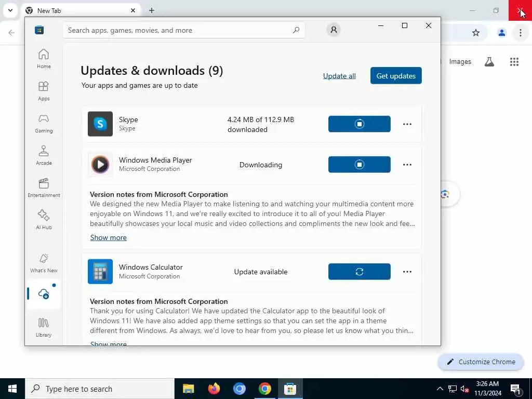Open a new Chrome tab with plus

[152, 10]
